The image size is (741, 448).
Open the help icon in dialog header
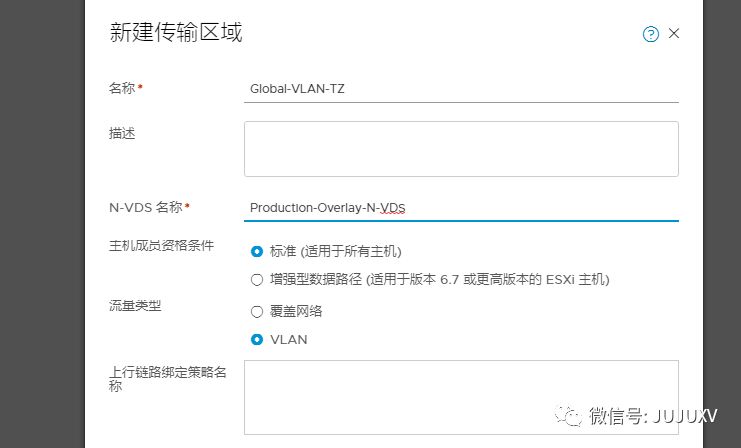point(651,34)
